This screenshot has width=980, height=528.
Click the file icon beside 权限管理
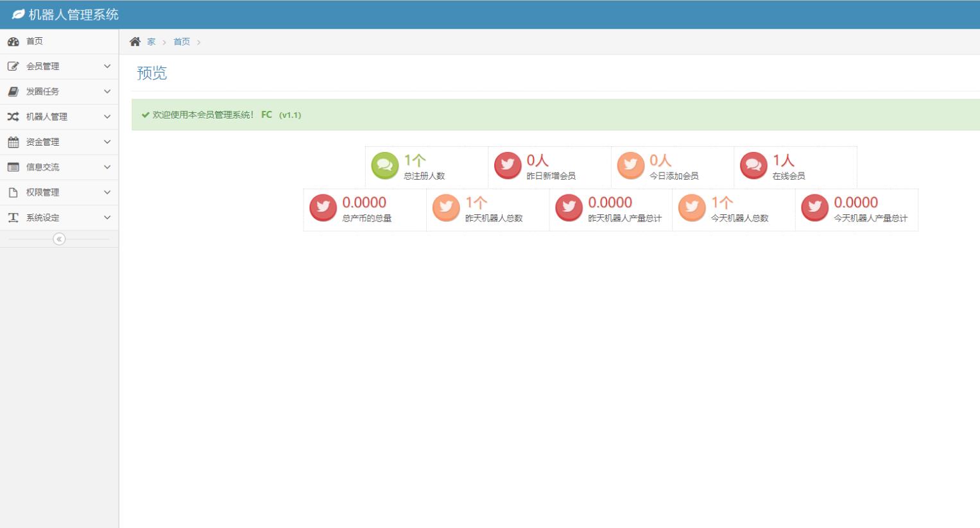pos(13,192)
